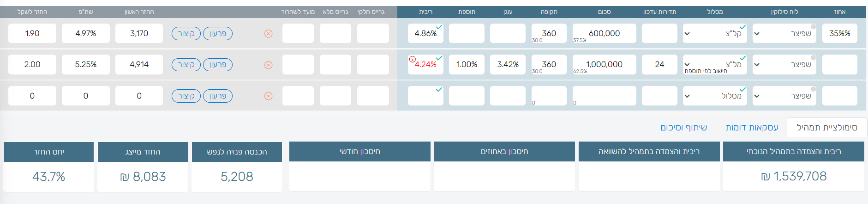Click the 600,000 amount input field
The width and height of the screenshot is (868, 204).
(x=604, y=33)
